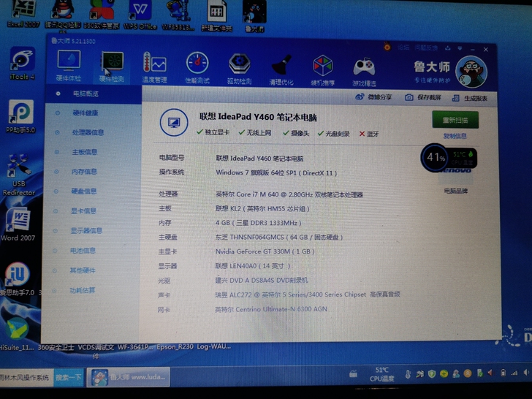Open 电池信息 sidebar section
Image resolution: width=532 pixels, height=399 pixels.
click(x=83, y=251)
